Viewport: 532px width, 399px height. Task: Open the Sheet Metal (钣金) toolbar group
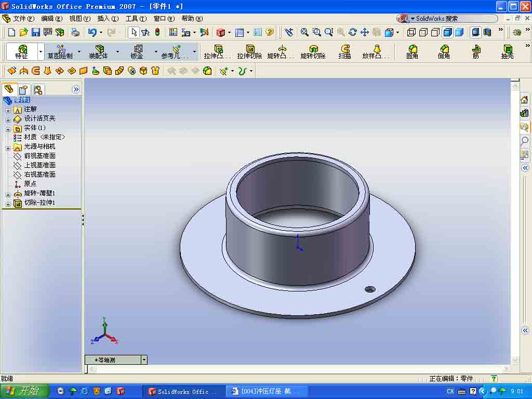(x=137, y=52)
